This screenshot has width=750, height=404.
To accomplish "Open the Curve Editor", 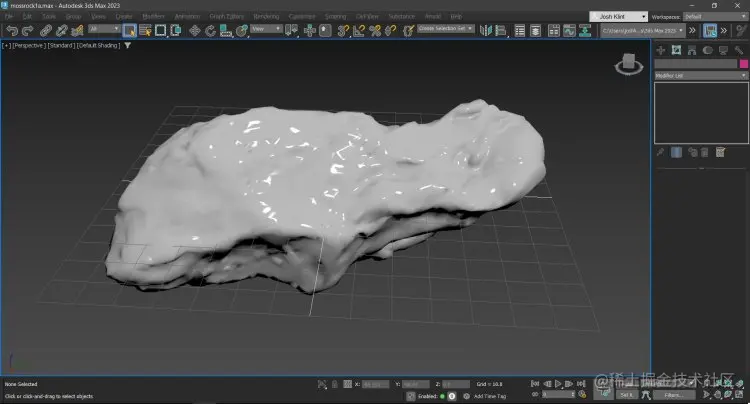I will [569, 31].
